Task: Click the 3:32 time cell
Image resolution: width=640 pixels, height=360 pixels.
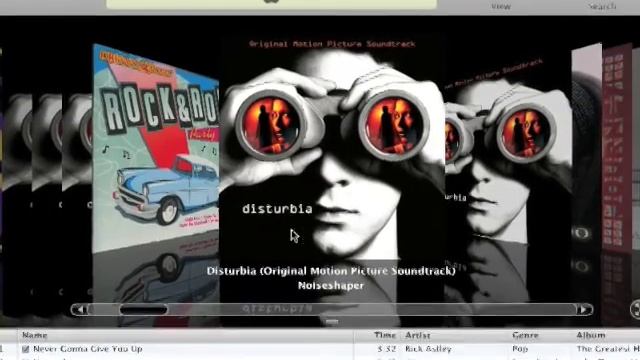Action: point(387,349)
